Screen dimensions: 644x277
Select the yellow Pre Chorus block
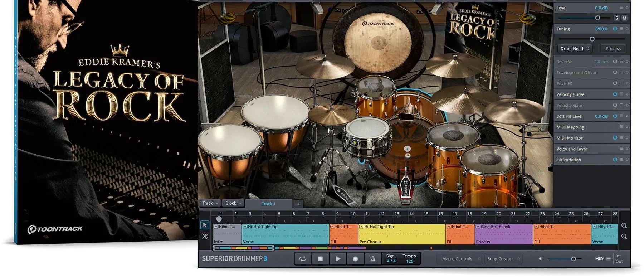[402, 234]
